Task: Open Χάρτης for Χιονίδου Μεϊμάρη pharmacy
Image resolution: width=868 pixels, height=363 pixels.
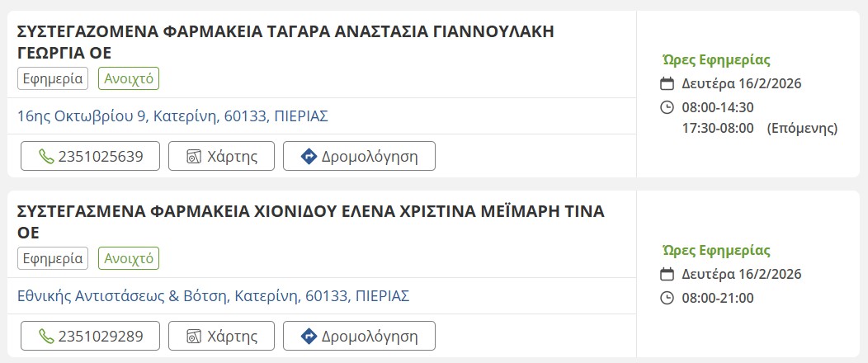Action: click(220, 336)
